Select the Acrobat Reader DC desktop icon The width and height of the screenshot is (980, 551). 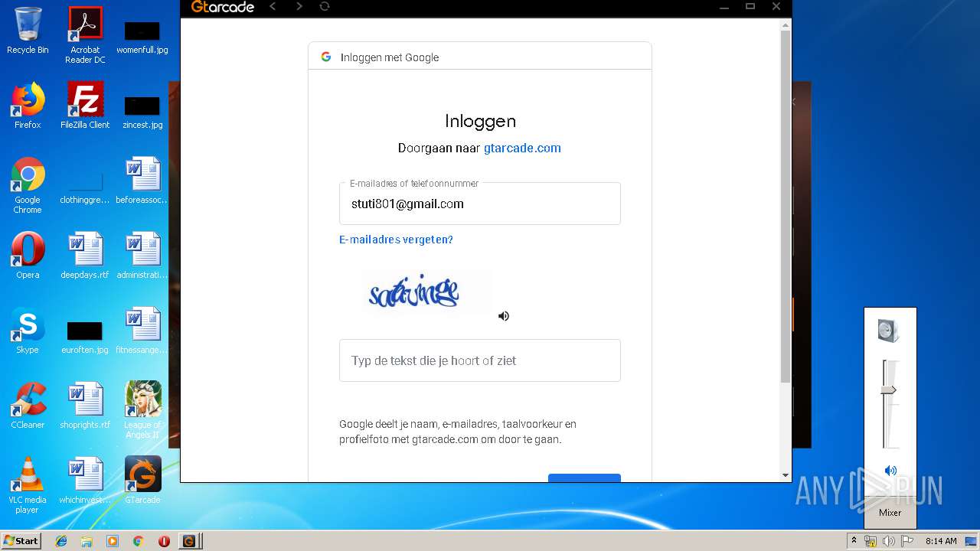pos(85,35)
